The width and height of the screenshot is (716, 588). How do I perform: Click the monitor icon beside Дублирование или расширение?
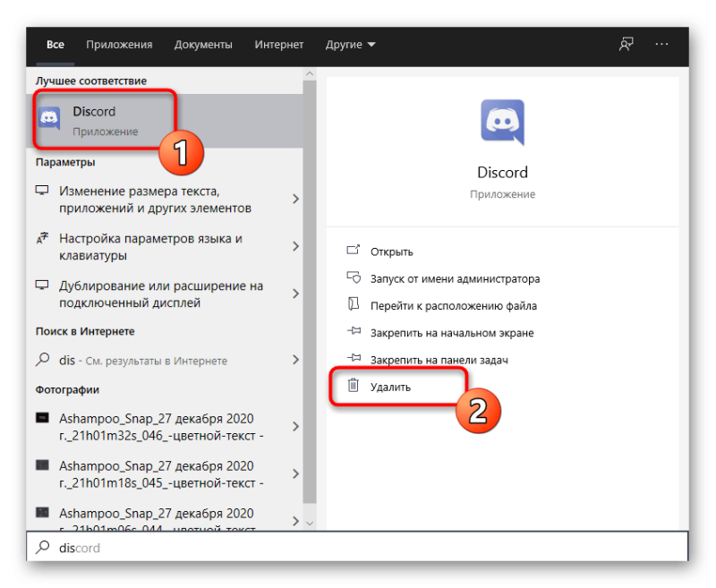(x=42, y=285)
